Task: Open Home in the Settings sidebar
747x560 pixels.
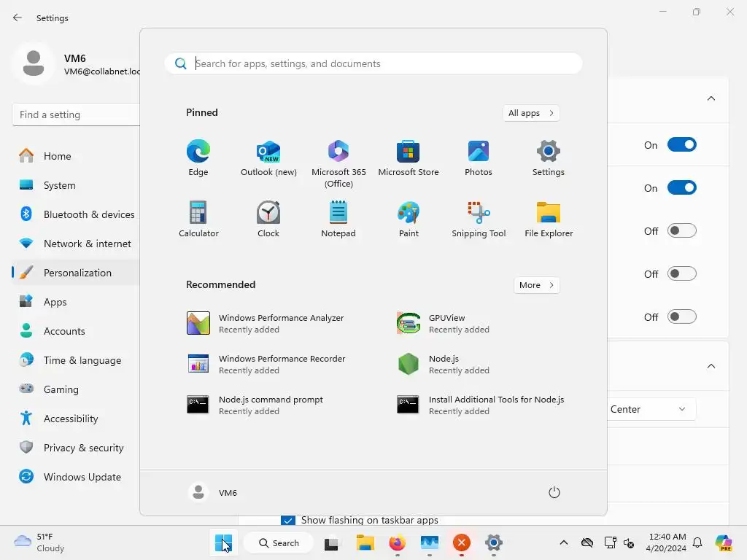Action: coord(76,156)
